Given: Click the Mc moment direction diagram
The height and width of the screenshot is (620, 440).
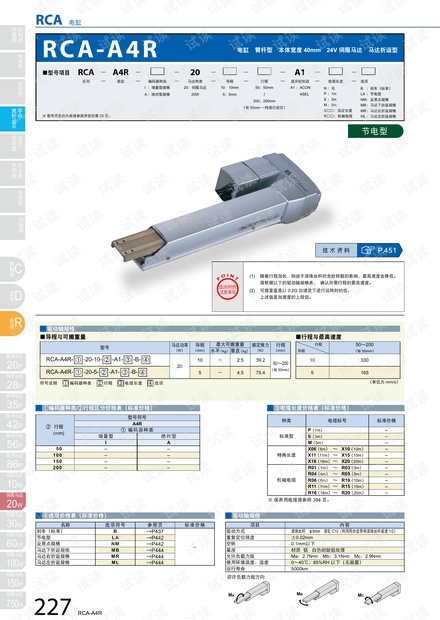Looking at the screenshot, I should click(380, 592).
